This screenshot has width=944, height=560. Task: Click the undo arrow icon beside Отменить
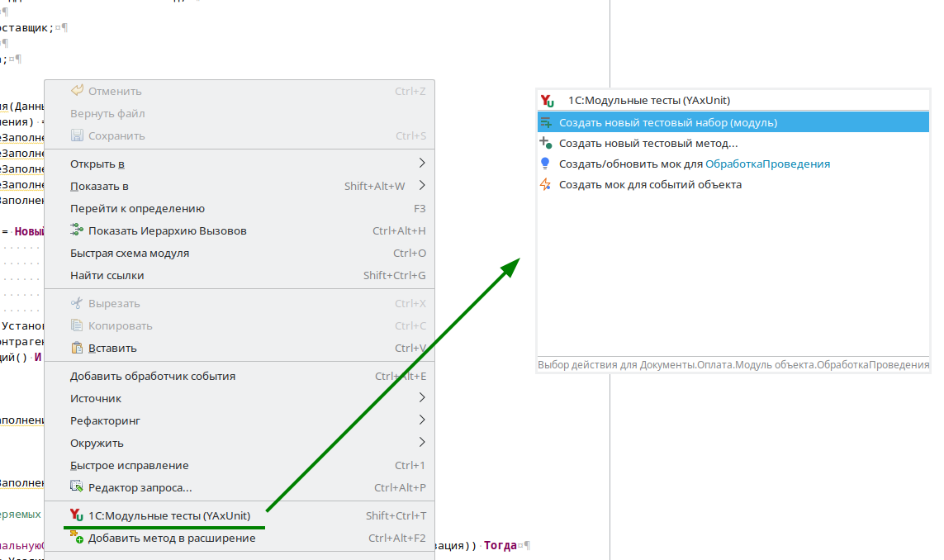(77, 90)
